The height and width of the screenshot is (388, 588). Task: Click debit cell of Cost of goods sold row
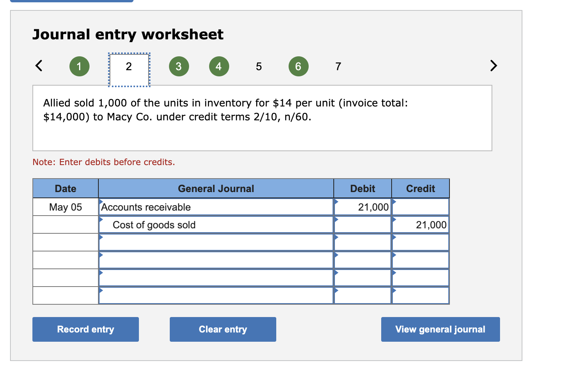363,225
